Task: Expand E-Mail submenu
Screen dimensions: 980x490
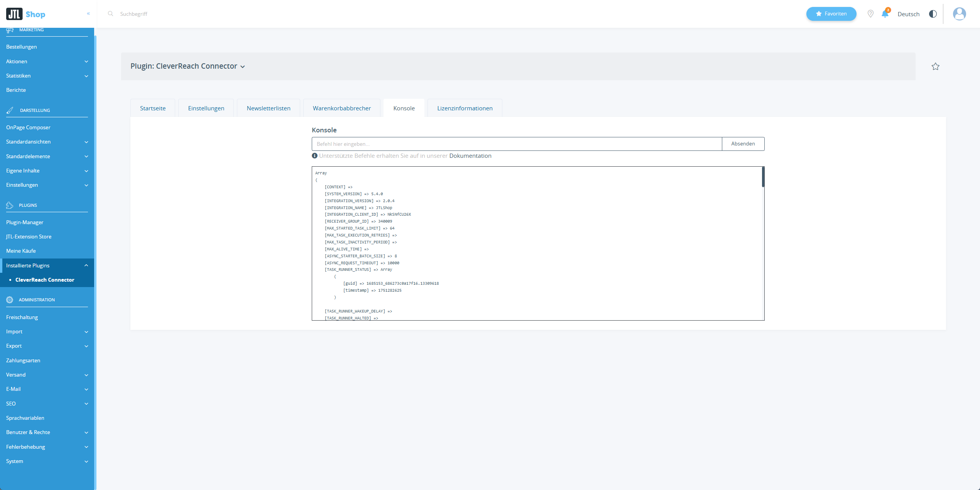Action: coord(47,389)
